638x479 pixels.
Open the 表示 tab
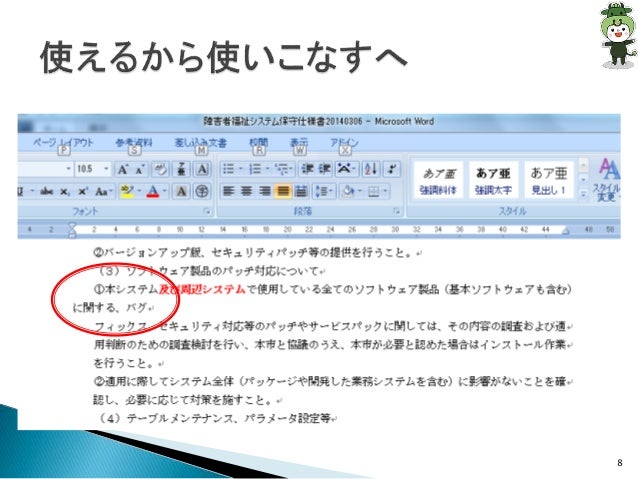(299, 142)
